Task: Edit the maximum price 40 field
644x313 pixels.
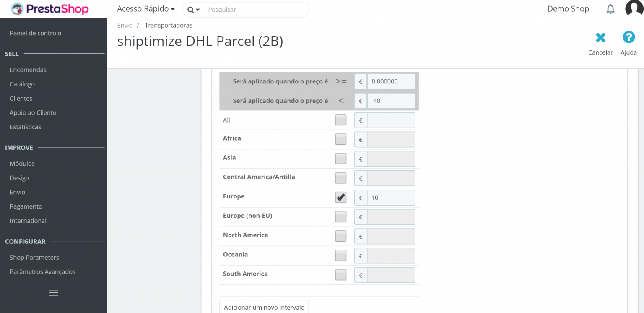Action: tap(391, 101)
